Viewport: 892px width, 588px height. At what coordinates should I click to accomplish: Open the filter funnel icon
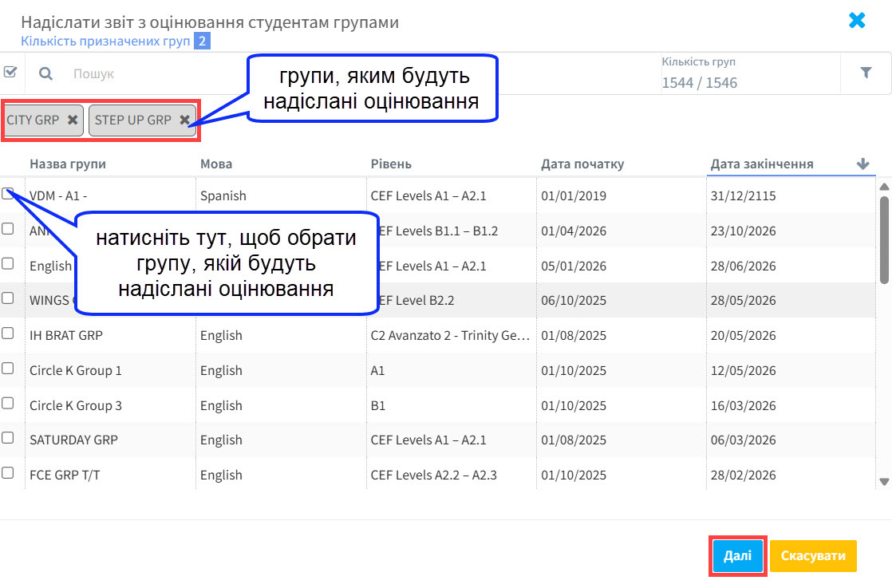click(866, 73)
